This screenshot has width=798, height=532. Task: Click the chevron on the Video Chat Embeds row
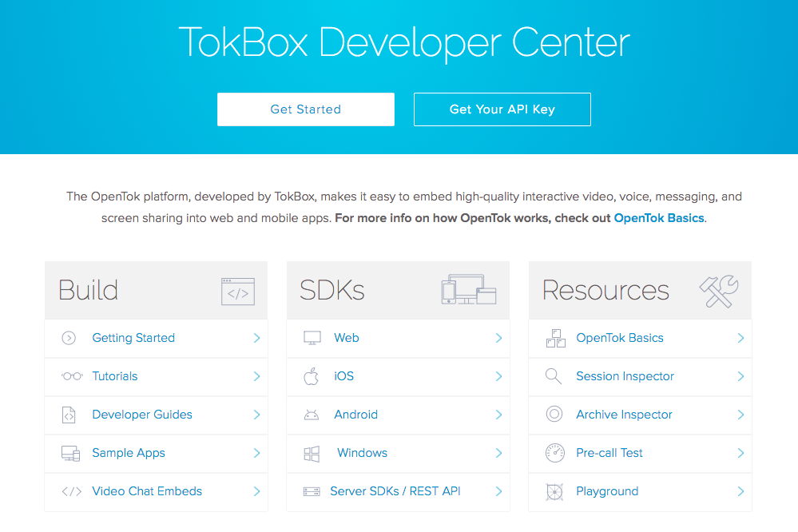point(256,491)
